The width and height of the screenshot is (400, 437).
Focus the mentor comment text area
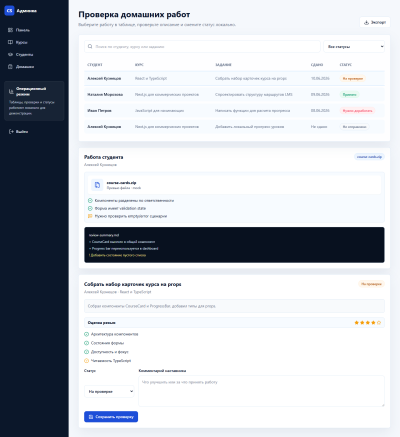point(261,391)
